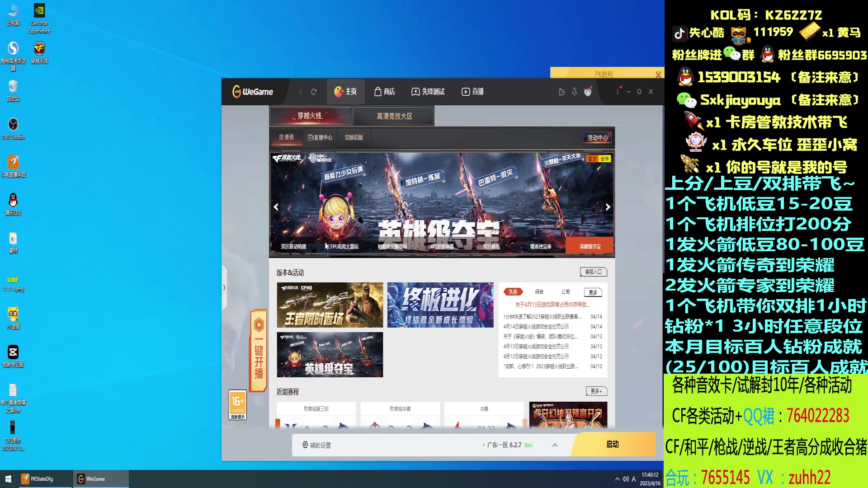
Task: Show the next banner slide
Action: pos(608,207)
